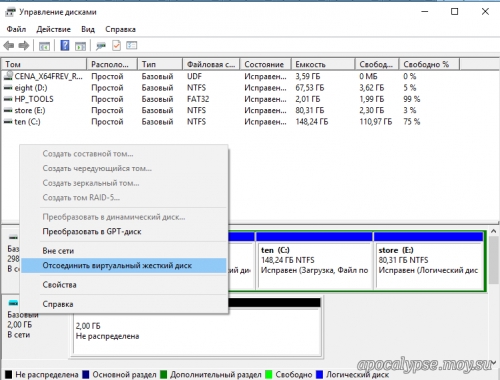Click the Disk Management app title icon

click(x=10, y=12)
